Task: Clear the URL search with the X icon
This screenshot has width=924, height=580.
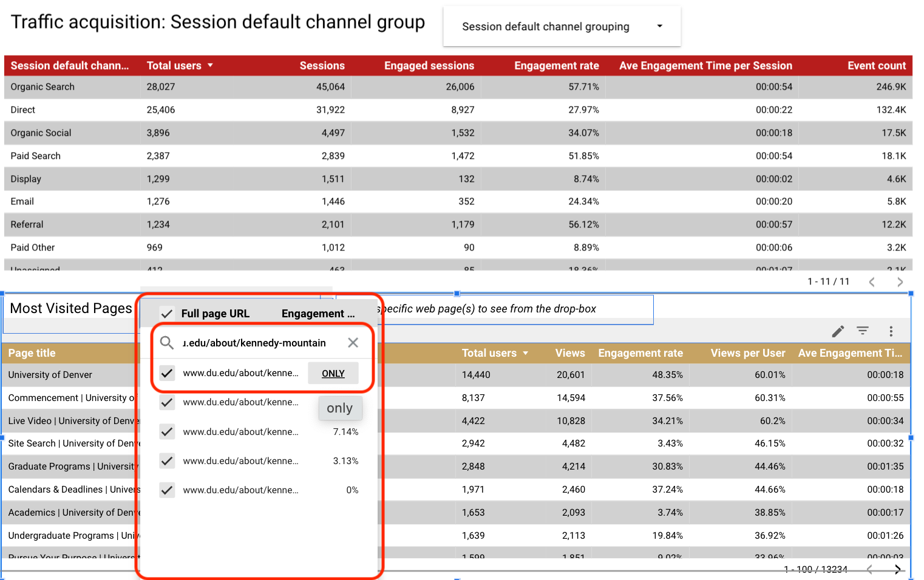Action: tap(353, 343)
